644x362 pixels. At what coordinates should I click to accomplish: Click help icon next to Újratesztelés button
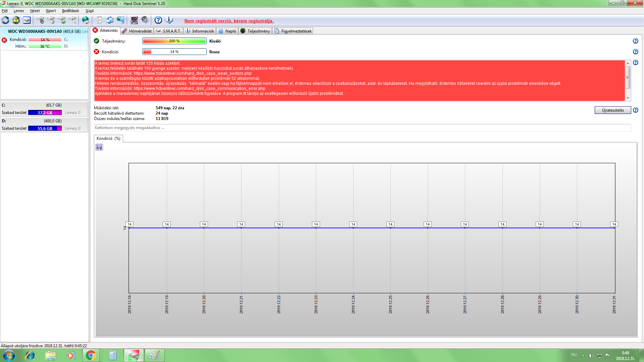point(635,110)
